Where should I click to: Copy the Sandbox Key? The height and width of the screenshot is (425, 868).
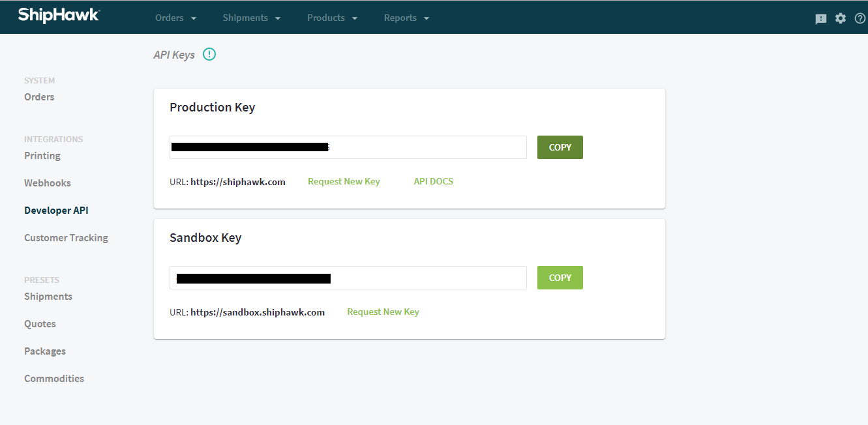point(560,278)
